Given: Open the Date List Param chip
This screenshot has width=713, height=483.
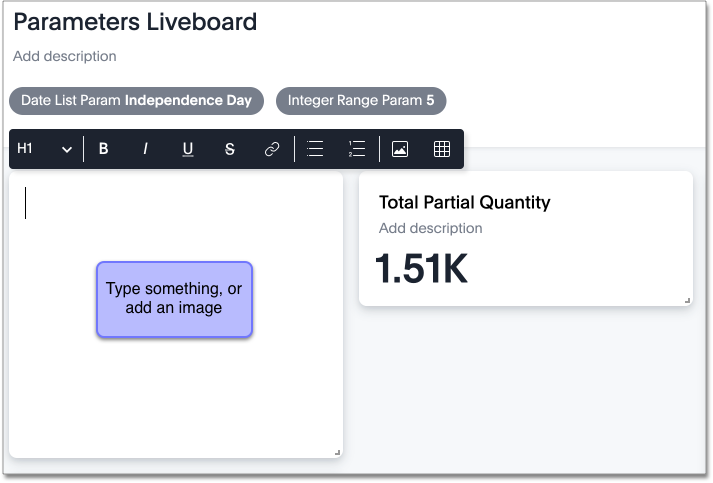Looking at the screenshot, I should 136,100.
